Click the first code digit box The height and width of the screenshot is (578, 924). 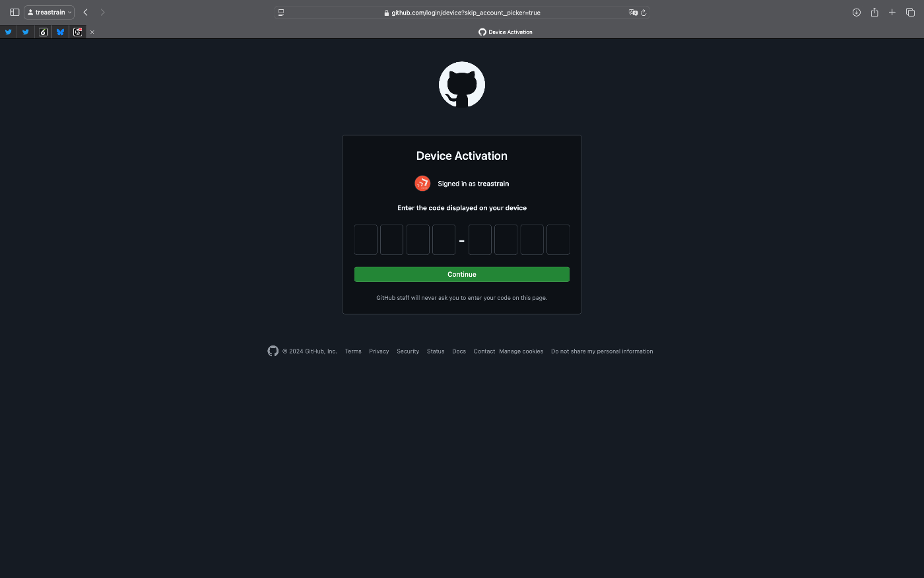click(x=366, y=239)
